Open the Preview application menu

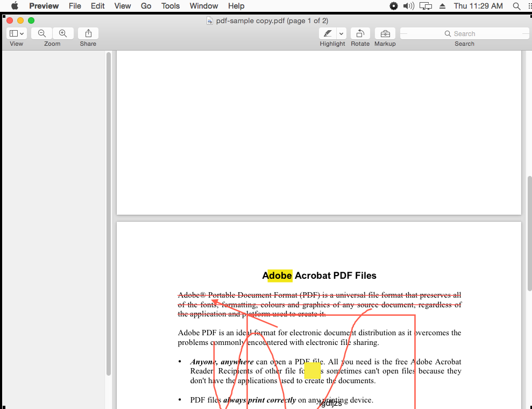click(x=44, y=6)
